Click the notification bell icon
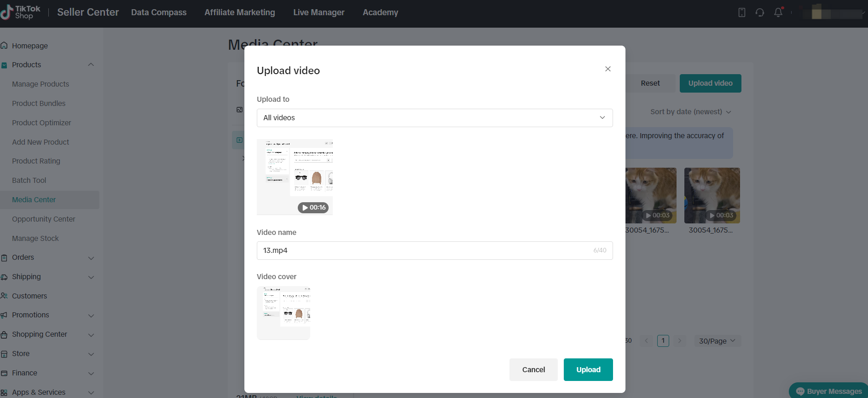 [x=778, y=12]
